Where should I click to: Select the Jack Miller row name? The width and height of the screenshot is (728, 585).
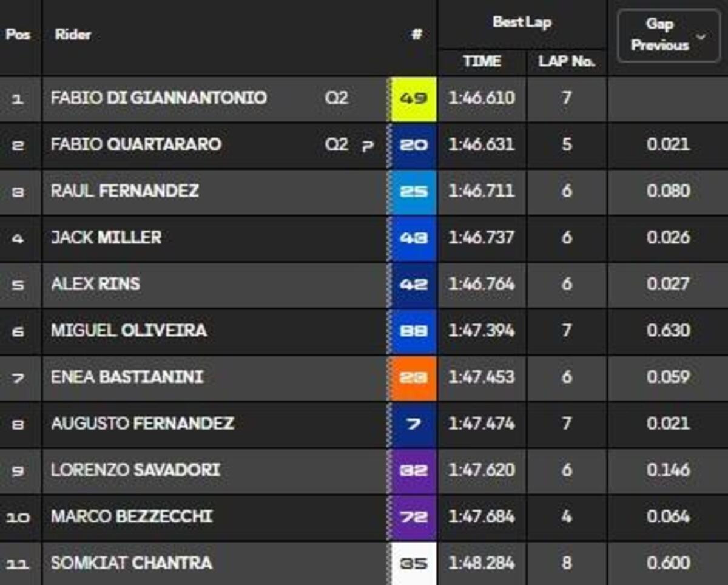(106, 237)
